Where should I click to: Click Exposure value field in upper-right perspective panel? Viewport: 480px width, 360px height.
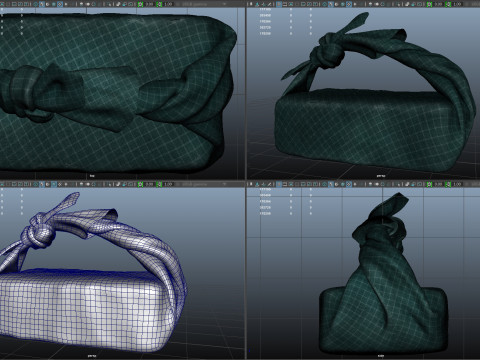(x=438, y=4)
